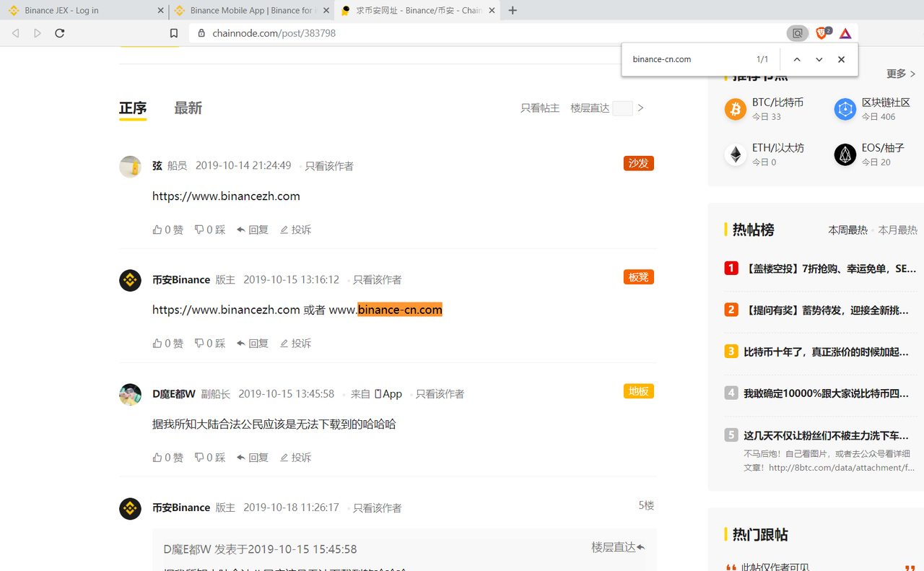The height and width of the screenshot is (571, 924).
Task: Click the 沙发 badge on 弦's post
Action: tap(639, 163)
